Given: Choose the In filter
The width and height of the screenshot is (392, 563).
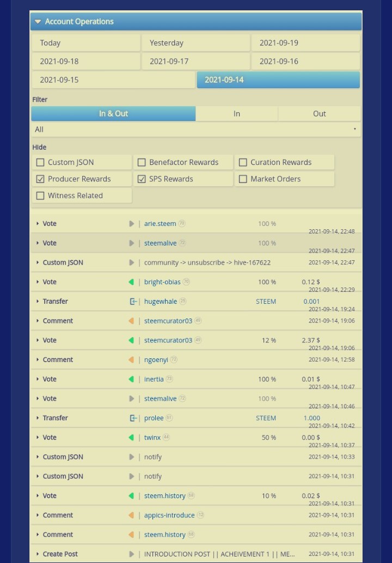Looking at the screenshot, I should (x=237, y=113).
